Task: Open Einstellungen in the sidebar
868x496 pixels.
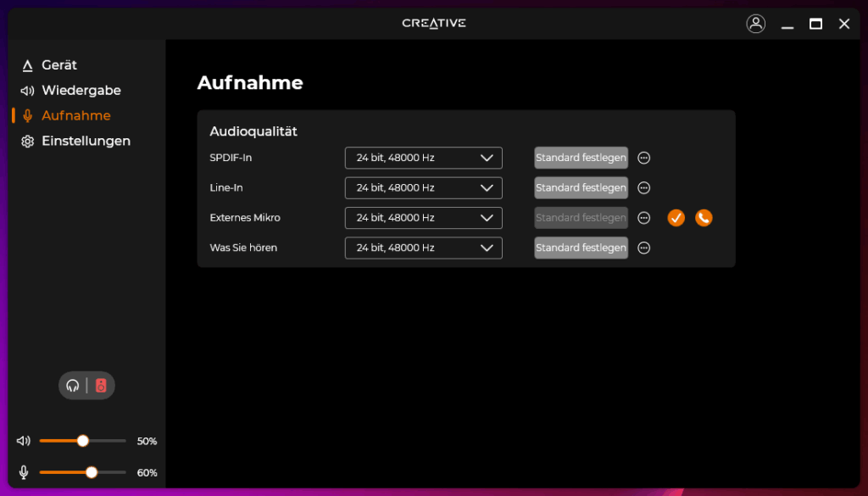Action: click(86, 142)
